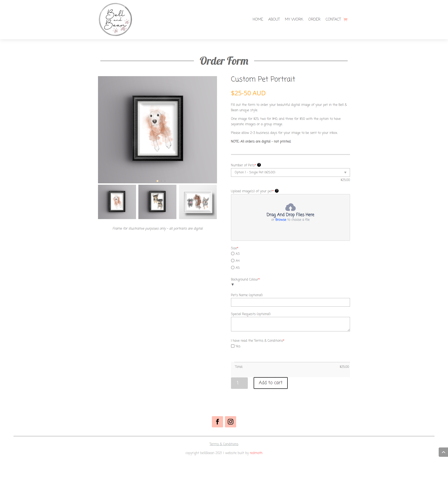The height and width of the screenshot is (486, 448).
Task: Select the A4 size option
Action: click(x=233, y=260)
